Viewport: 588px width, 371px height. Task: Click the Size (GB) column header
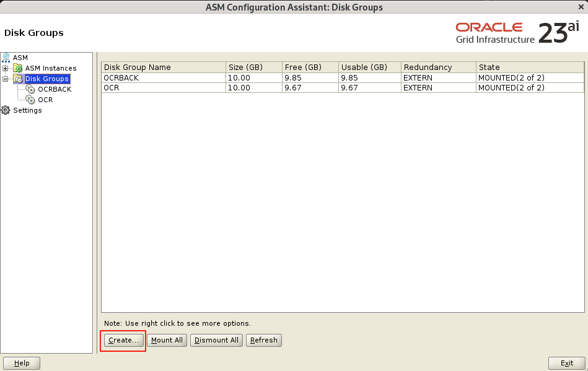pos(254,67)
